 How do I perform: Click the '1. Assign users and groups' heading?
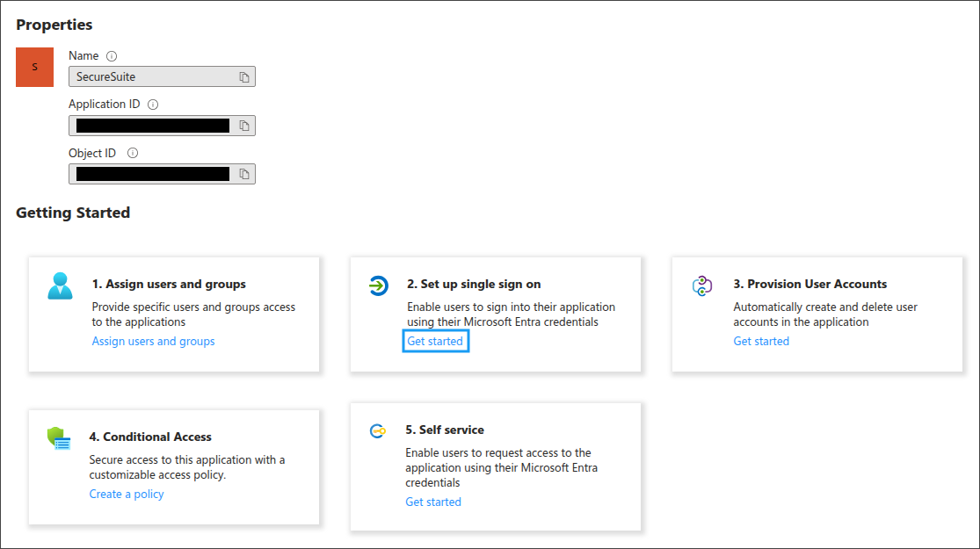169,285
